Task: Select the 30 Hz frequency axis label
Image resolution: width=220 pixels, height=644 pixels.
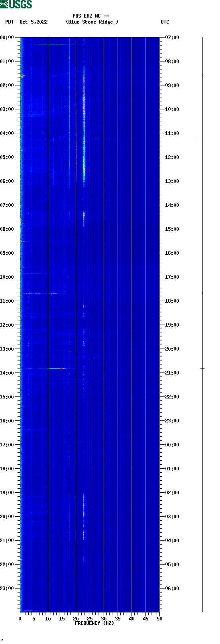Action: coord(104,619)
